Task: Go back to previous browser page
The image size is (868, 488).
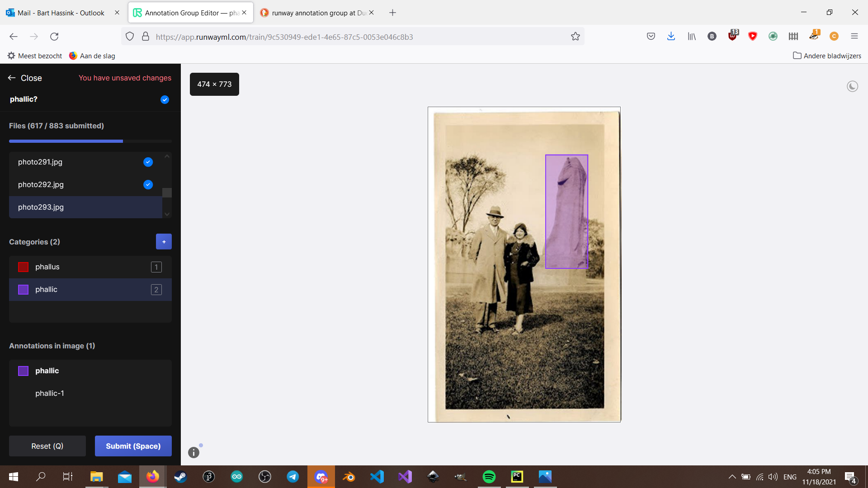Action: click(x=14, y=37)
